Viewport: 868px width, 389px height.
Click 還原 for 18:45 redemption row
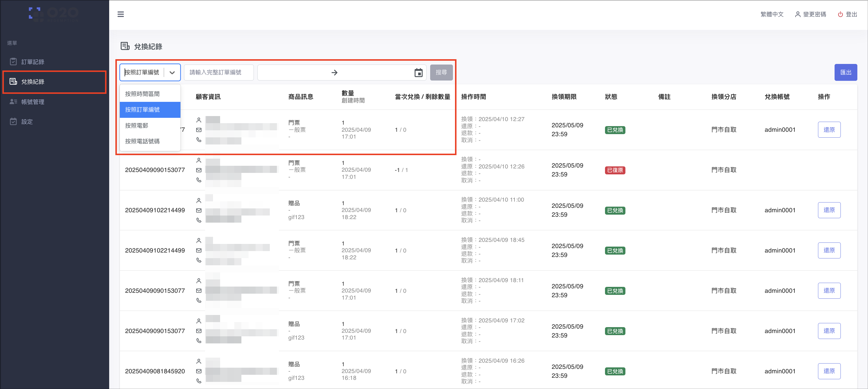pos(829,250)
